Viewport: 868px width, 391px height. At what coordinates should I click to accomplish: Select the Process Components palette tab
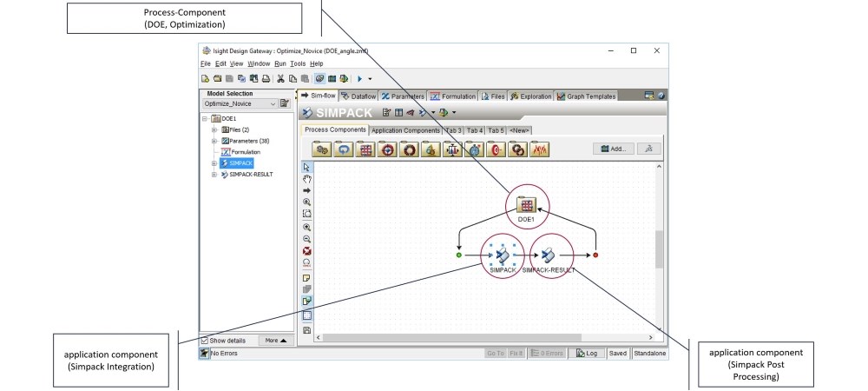335,129
